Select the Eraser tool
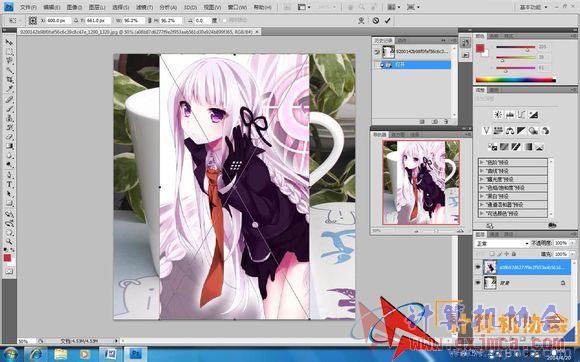Viewport: 580px width, 362px height. click(x=9, y=137)
